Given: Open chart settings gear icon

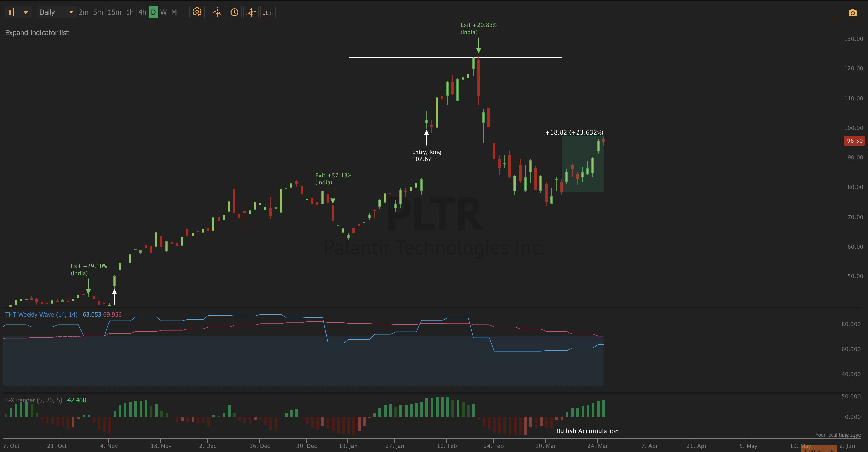Looking at the screenshot, I should click(197, 12).
